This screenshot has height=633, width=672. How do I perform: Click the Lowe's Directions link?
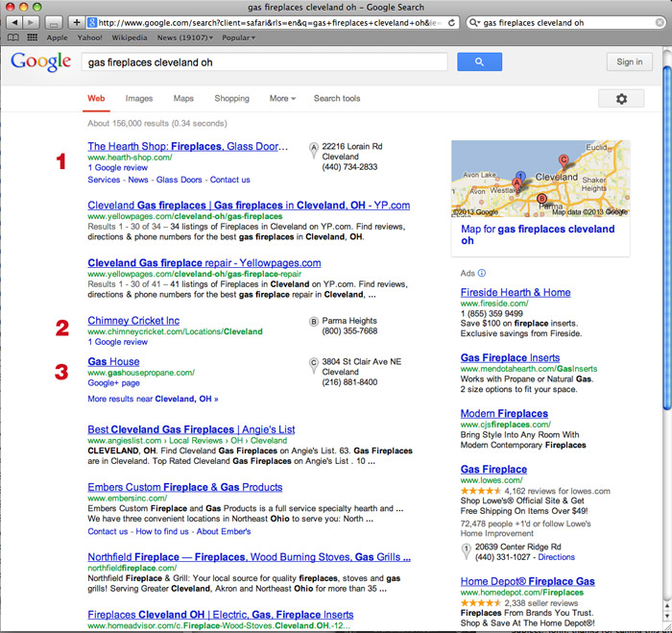[556, 557]
